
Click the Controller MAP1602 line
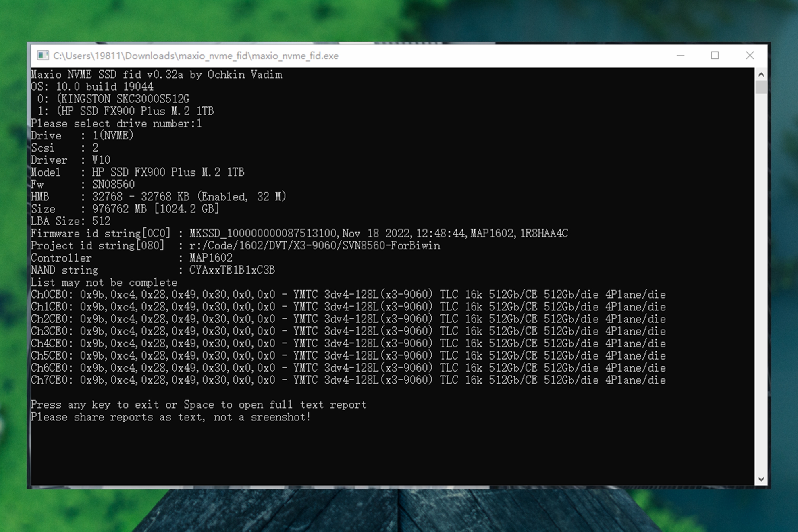[131, 258]
